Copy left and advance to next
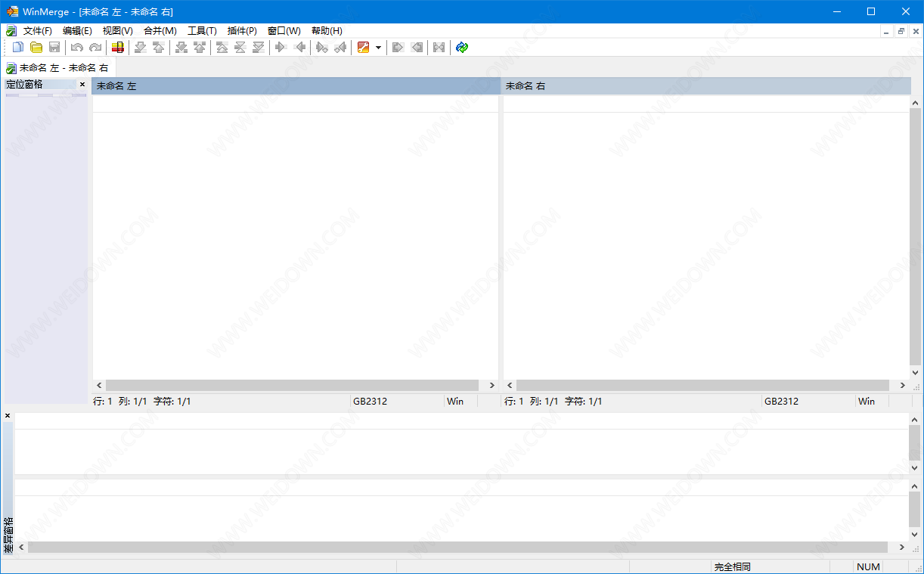 point(340,47)
